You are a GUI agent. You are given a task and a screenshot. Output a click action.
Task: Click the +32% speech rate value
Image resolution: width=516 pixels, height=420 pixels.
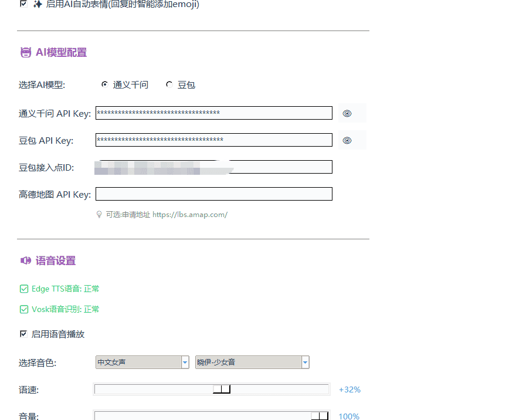(349, 389)
